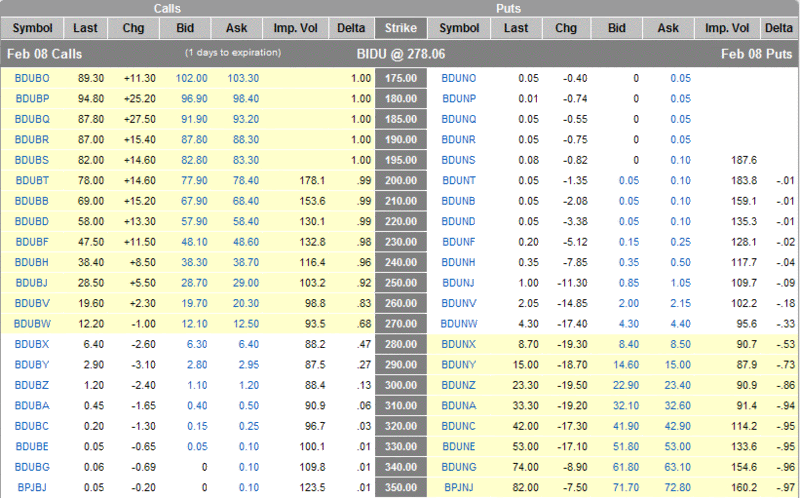Click the 102.00 bid for BDUBO
The image size is (800, 498).
tap(192, 79)
